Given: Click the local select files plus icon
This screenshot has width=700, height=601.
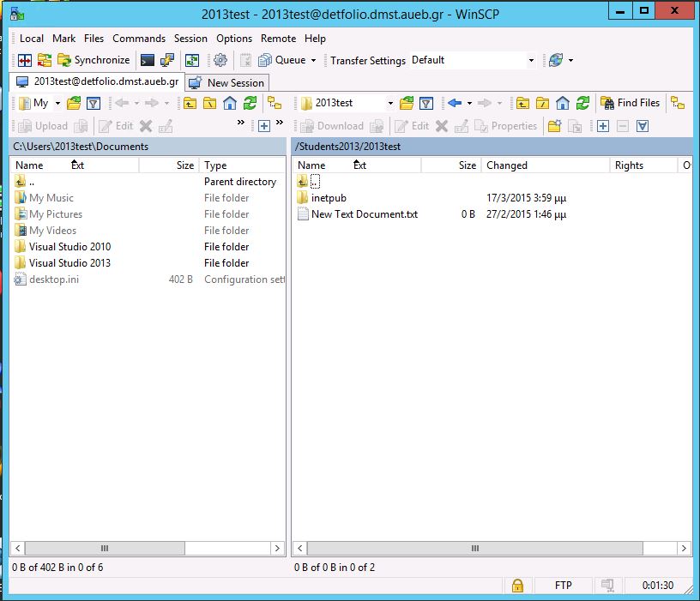Looking at the screenshot, I should pos(264,126).
